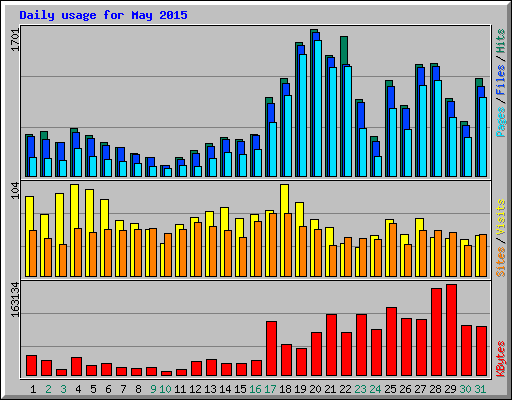The image size is (512, 400).
Task: Select the day label "14" on the axis
Action: pyautogui.click(x=225, y=389)
